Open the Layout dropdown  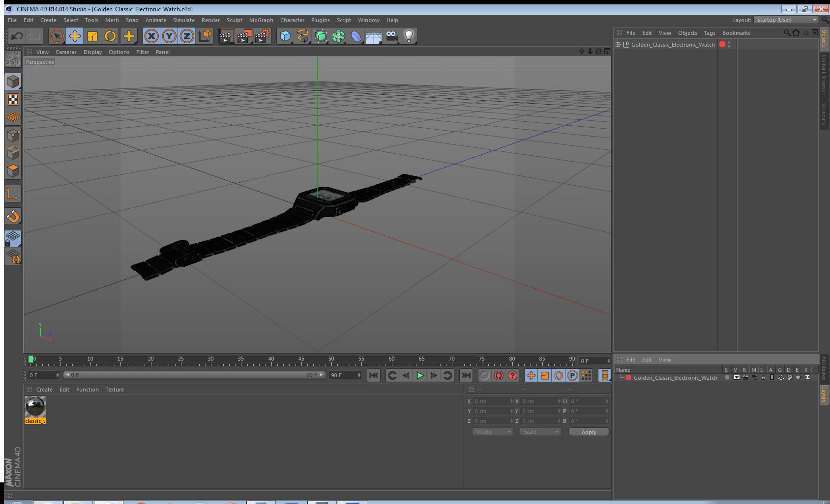(786, 20)
